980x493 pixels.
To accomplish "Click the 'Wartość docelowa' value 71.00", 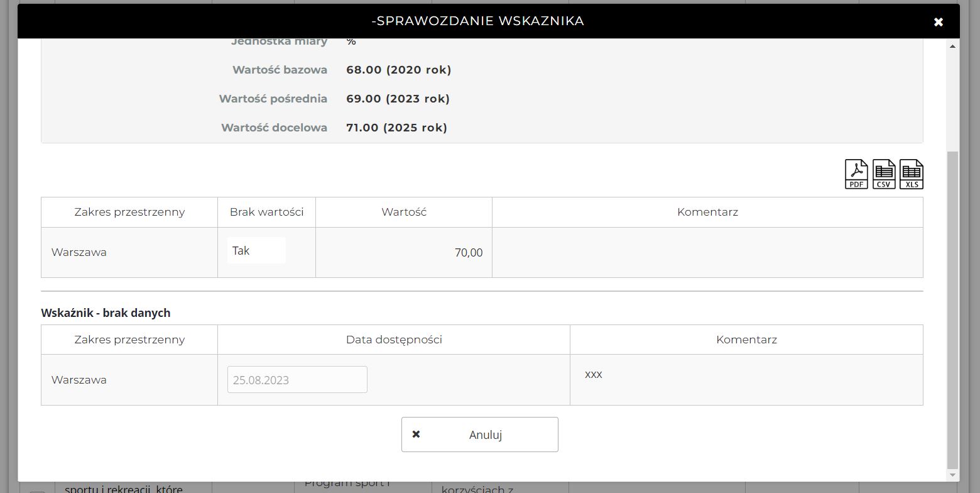I will 396,128.
